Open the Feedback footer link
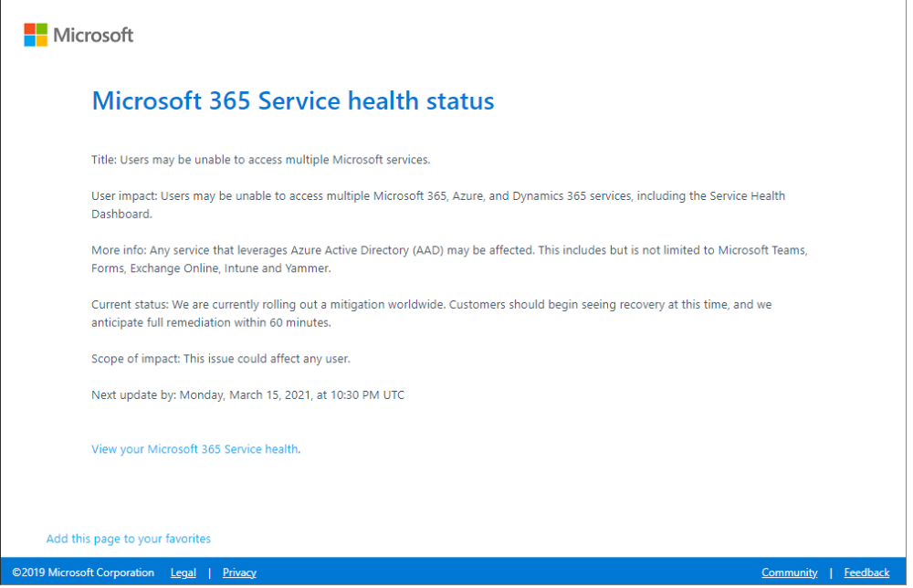 pos(866,572)
